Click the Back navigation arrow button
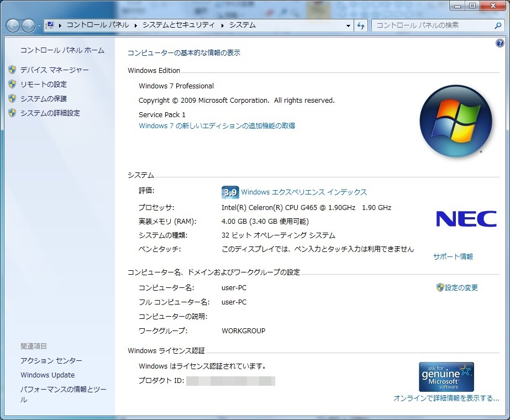The width and height of the screenshot is (510, 420). click(x=13, y=25)
